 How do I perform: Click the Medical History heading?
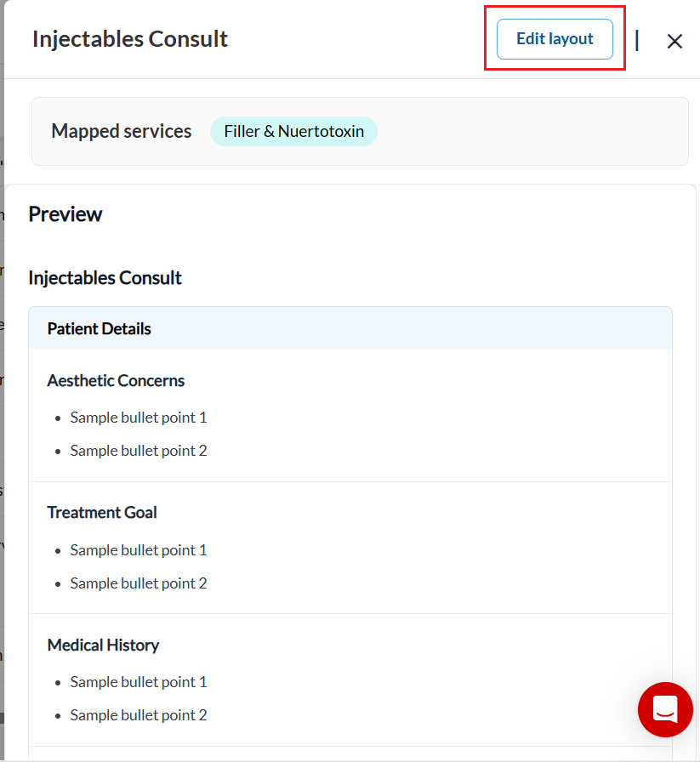click(103, 645)
